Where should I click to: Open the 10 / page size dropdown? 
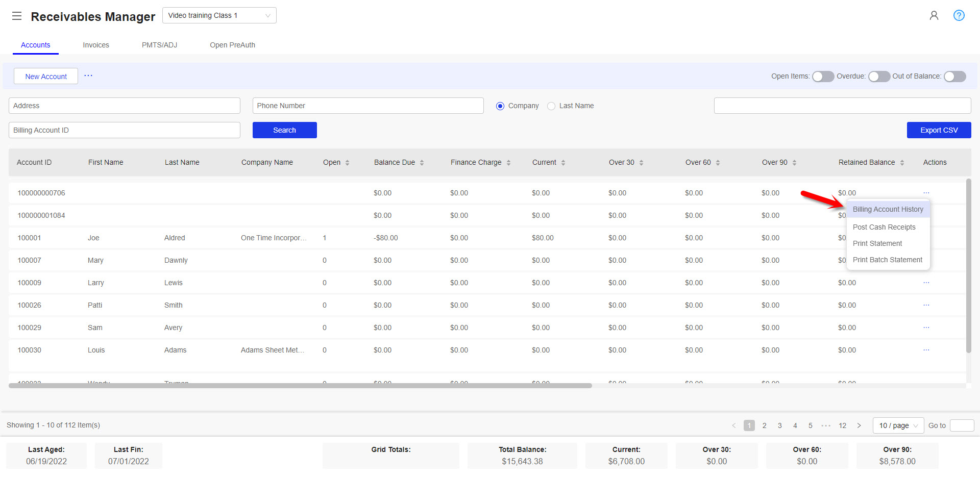pyautogui.click(x=898, y=425)
